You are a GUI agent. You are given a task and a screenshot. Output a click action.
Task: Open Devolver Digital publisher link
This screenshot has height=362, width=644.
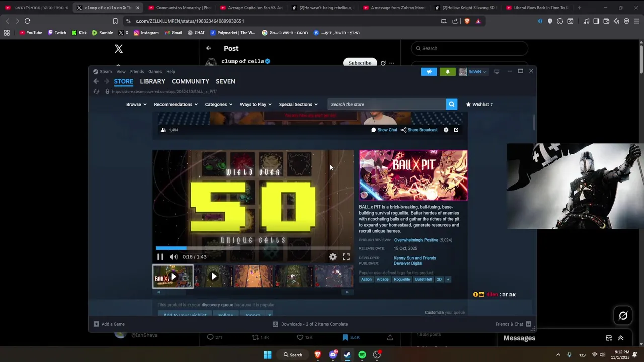[x=408, y=263]
